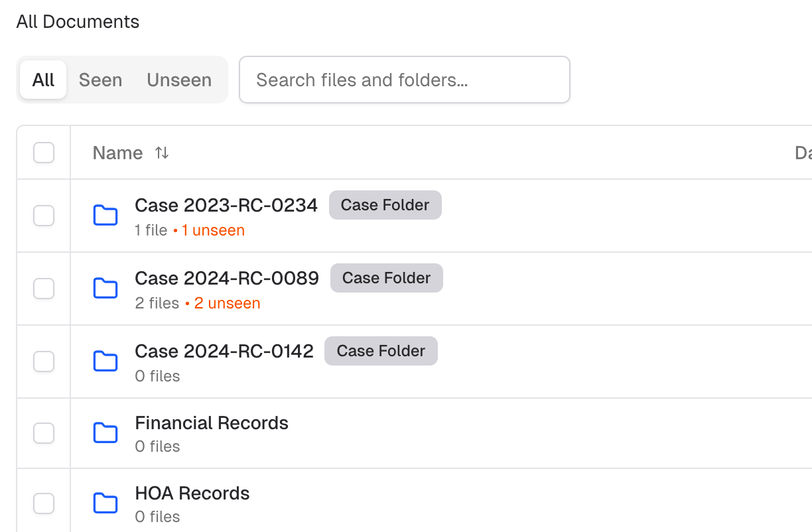
Task: Click the blue folder icon for Case 2024-RC-0089
Action: [105, 288]
